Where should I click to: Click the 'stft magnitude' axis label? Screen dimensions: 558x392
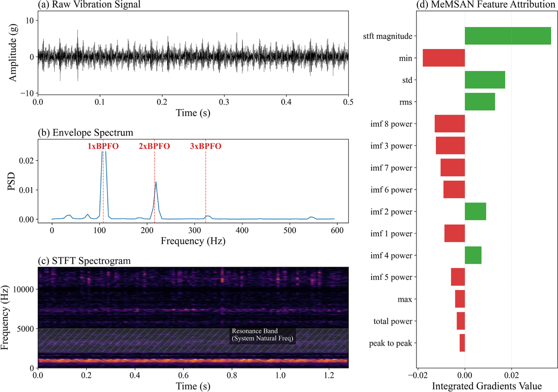pyautogui.click(x=388, y=36)
